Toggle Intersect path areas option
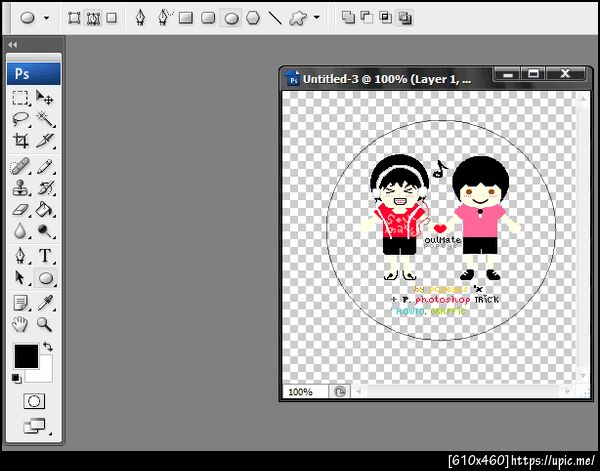 [385, 17]
